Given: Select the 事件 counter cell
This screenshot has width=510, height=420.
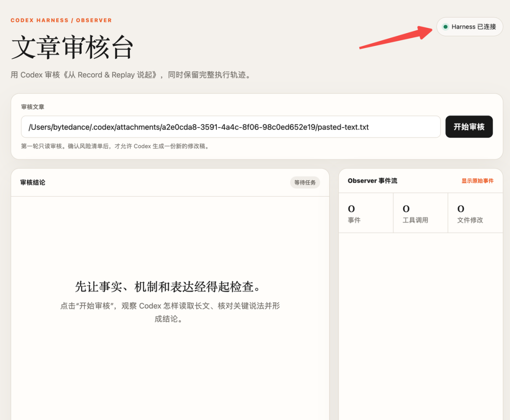Looking at the screenshot, I should click(x=365, y=213).
